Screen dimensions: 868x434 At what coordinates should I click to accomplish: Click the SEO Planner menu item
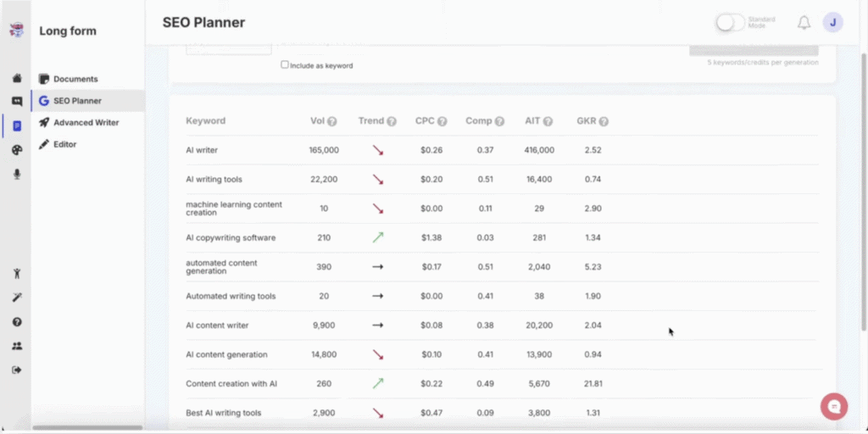click(77, 101)
